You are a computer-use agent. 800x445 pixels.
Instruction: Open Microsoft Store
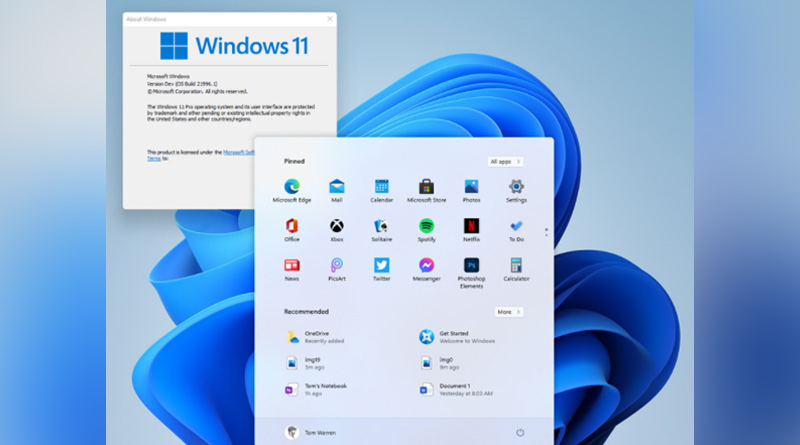tap(427, 191)
